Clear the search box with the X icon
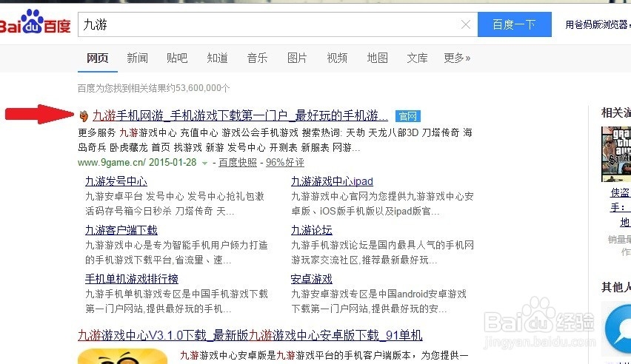The height and width of the screenshot is (364, 631). 466,24
